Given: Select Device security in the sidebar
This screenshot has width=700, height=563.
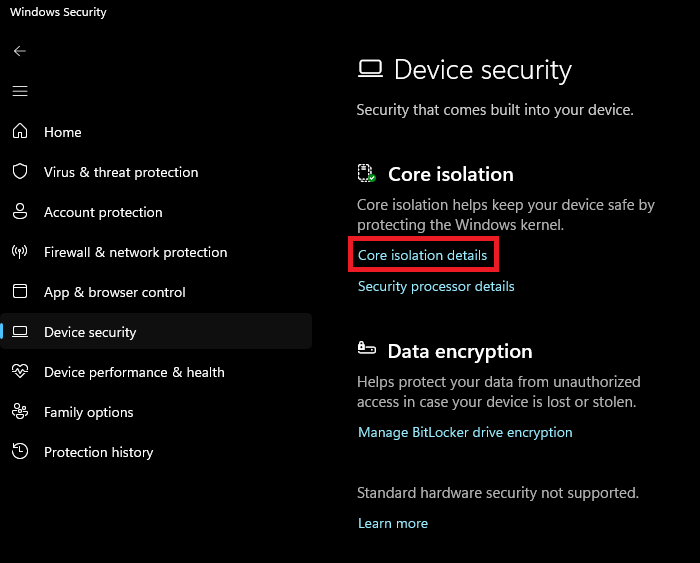Looking at the screenshot, I should click(90, 332).
